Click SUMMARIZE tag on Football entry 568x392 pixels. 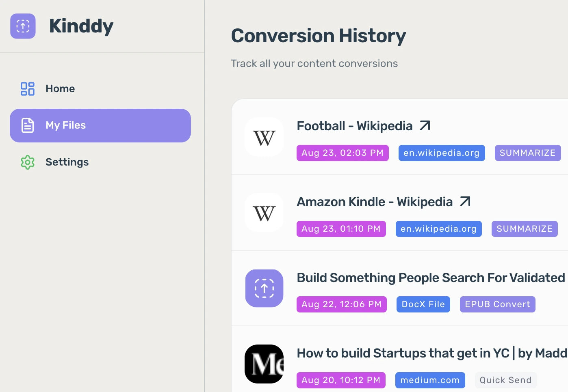point(527,153)
